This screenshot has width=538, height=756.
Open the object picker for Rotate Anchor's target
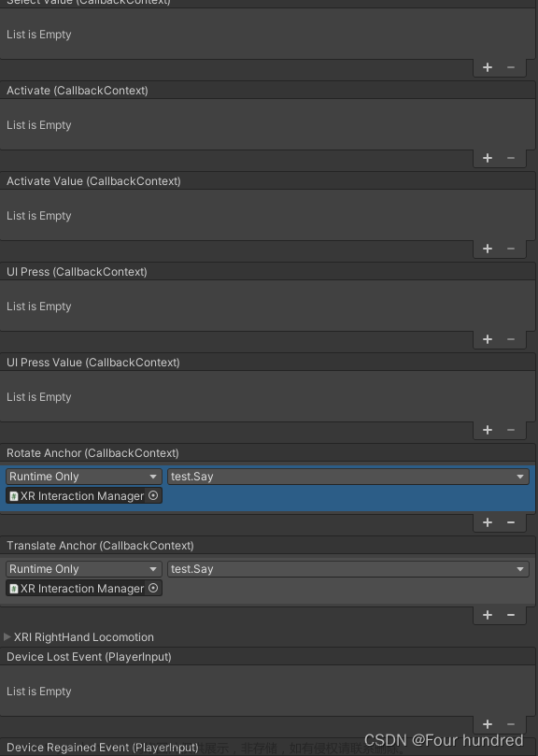pyautogui.click(x=151, y=496)
